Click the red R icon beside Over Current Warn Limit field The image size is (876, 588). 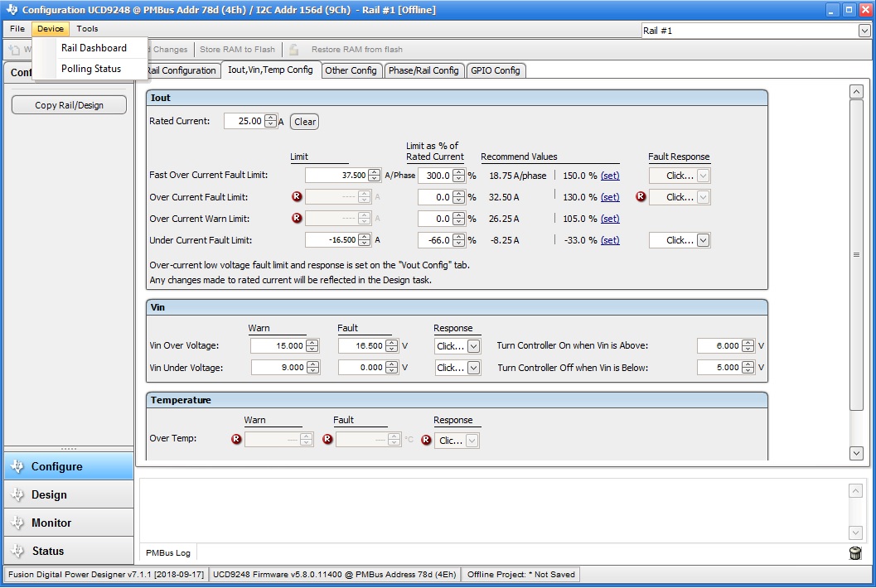tap(297, 218)
